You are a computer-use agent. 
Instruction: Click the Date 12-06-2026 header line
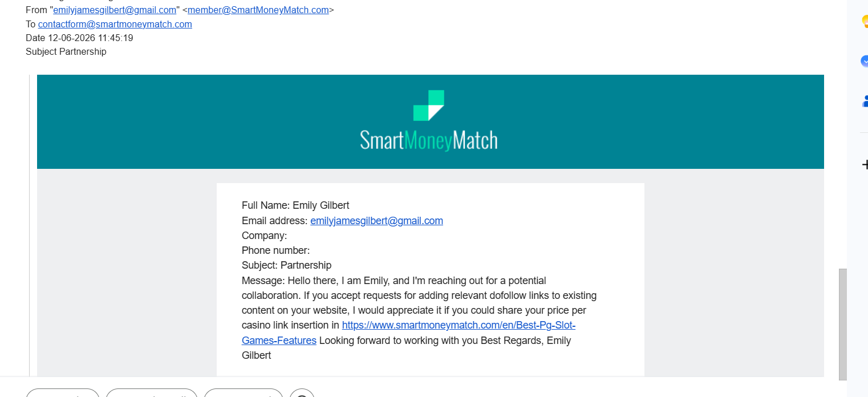[x=79, y=38]
